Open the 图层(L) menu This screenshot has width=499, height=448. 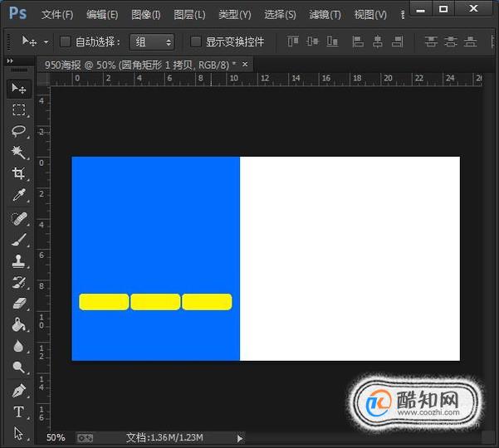pos(189,15)
